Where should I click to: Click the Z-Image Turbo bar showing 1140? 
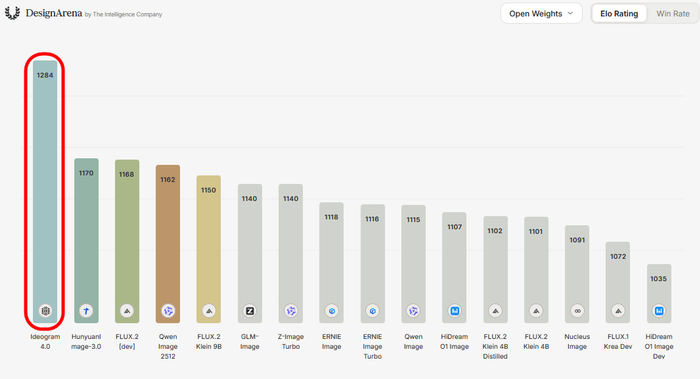(291, 254)
